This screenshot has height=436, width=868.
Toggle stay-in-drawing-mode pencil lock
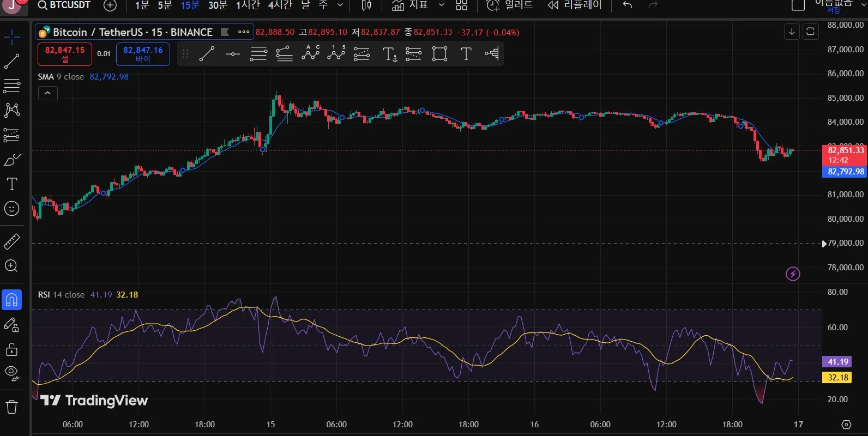[11, 325]
